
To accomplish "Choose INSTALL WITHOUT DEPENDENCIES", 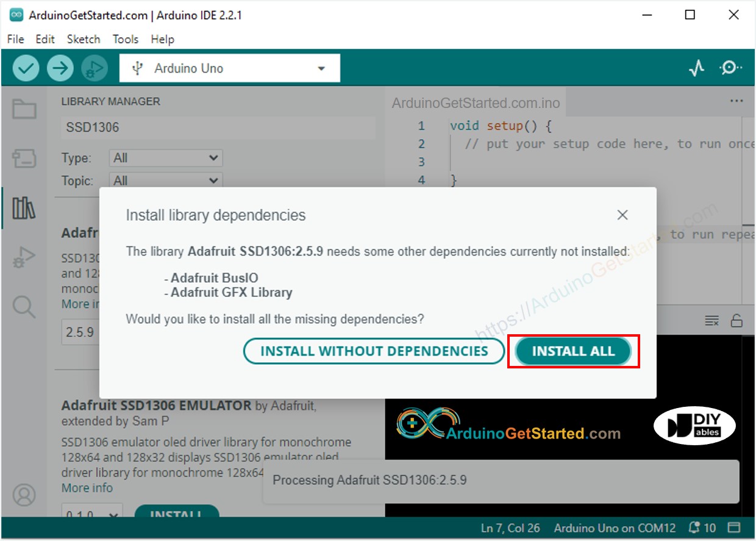I will 374,351.
